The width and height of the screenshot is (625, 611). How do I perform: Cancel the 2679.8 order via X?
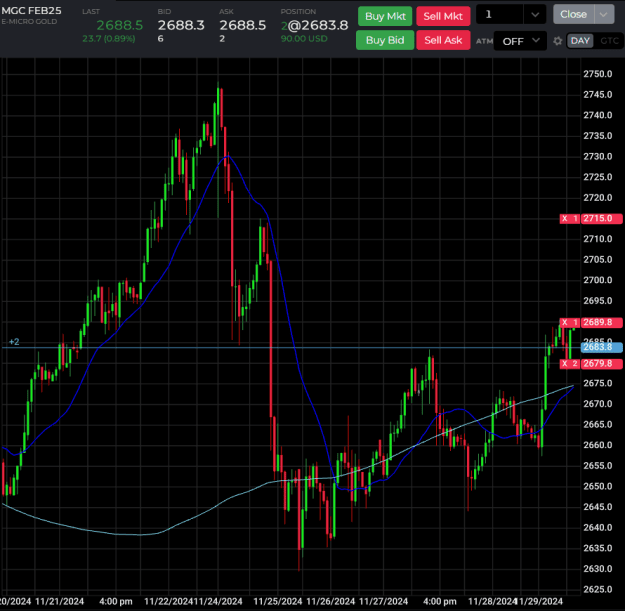564,363
